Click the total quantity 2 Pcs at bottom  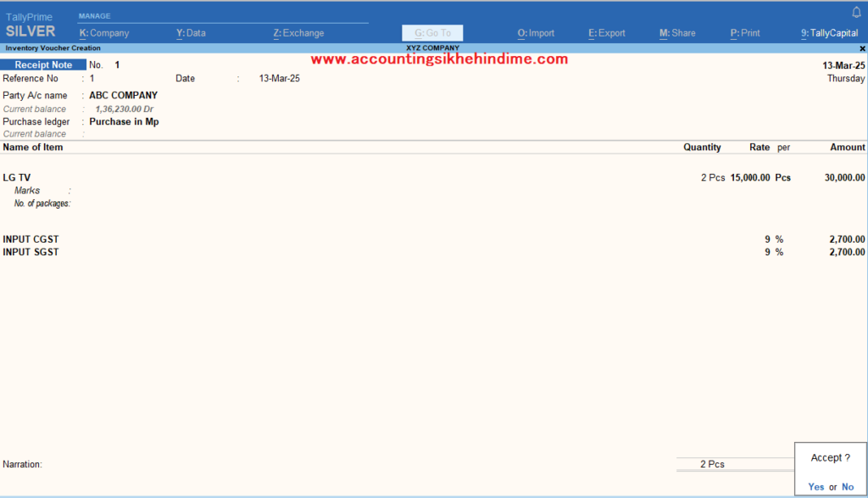coord(712,464)
